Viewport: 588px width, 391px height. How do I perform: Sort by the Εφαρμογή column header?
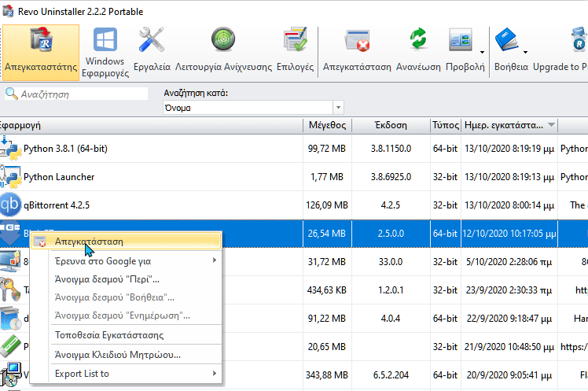pos(151,125)
